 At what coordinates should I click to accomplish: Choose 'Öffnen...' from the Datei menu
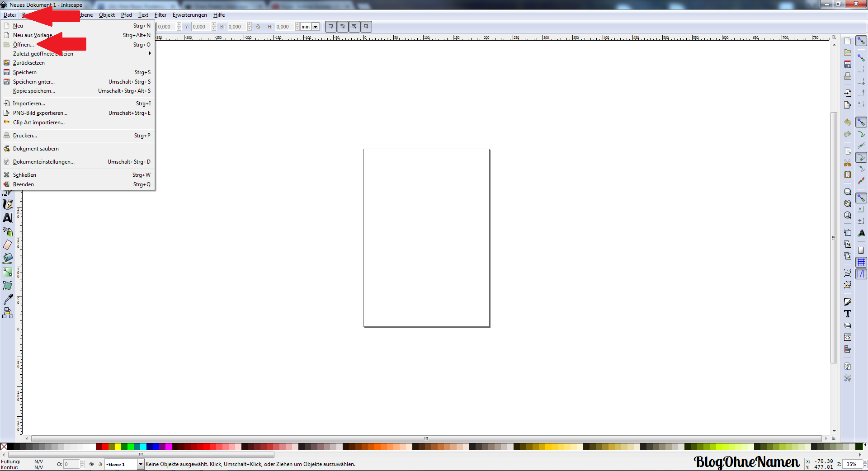(x=24, y=45)
